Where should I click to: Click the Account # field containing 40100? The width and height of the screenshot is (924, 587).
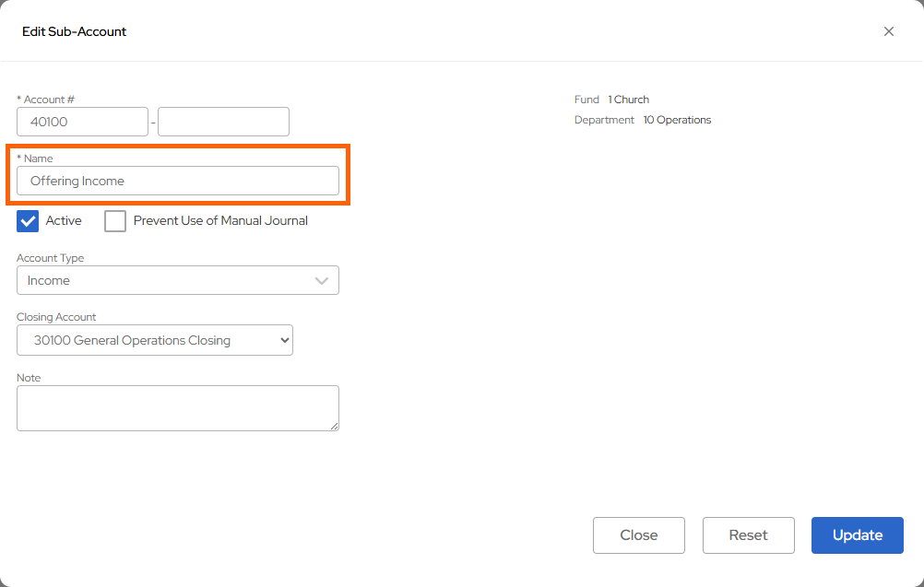pyautogui.click(x=82, y=121)
